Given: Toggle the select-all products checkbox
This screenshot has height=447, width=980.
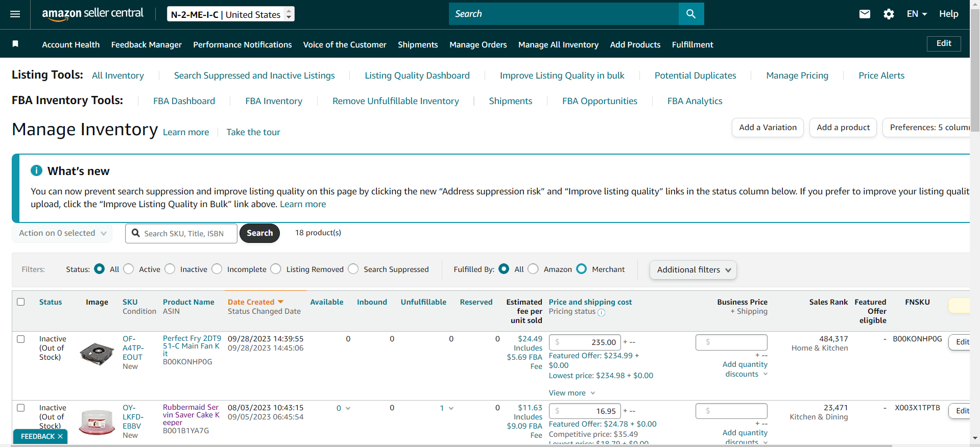Looking at the screenshot, I should pos(21,302).
